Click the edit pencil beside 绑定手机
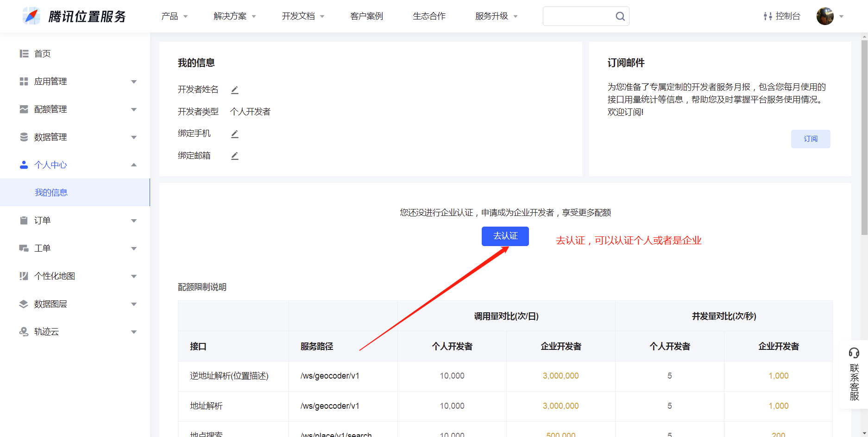868x437 pixels. coord(235,134)
